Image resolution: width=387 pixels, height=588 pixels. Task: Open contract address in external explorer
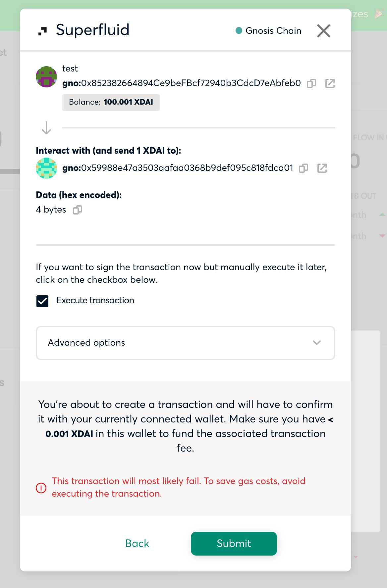pyautogui.click(x=322, y=168)
